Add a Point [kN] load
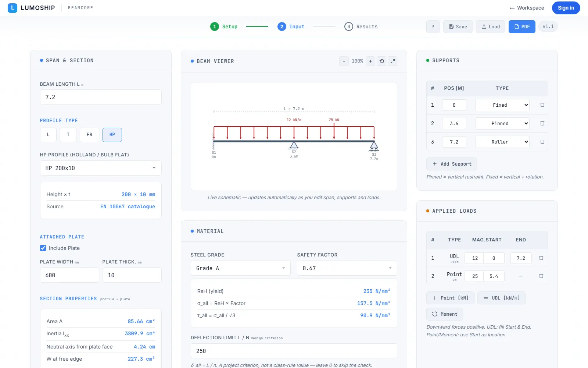The width and height of the screenshot is (588, 368). coord(451,298)
